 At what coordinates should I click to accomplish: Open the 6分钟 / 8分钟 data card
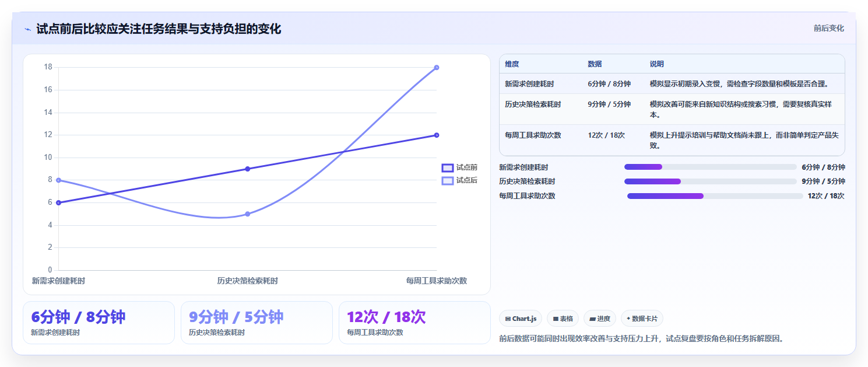click(99, 323)
